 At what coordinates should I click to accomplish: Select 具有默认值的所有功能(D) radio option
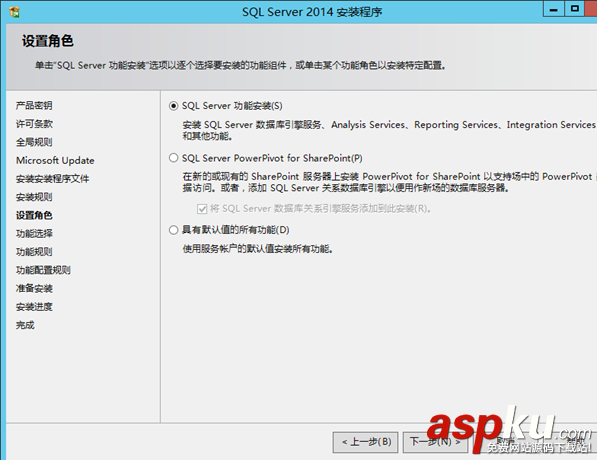[173, 230]
